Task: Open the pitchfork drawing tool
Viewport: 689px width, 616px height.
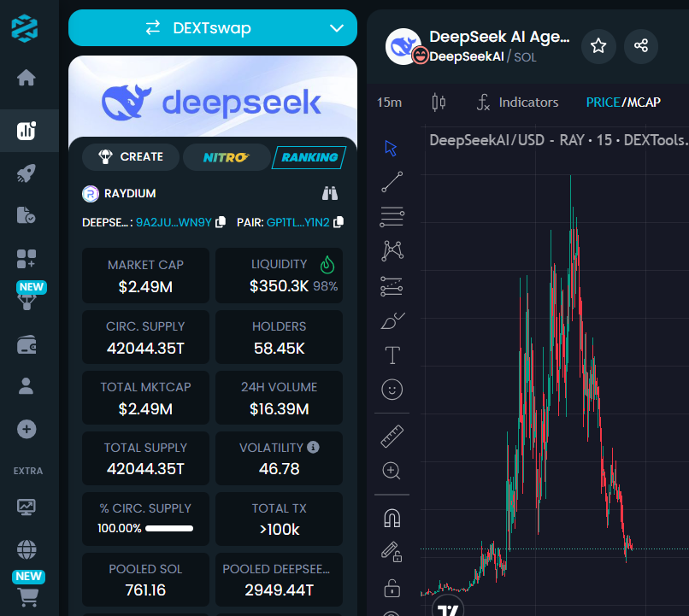Action: 392,249
